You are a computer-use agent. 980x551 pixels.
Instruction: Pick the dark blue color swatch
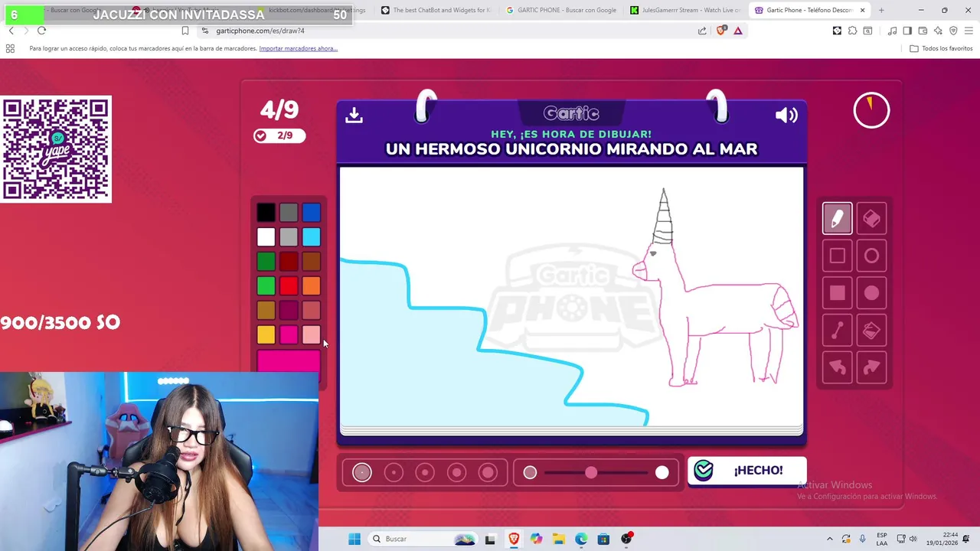tap(311, 213)
